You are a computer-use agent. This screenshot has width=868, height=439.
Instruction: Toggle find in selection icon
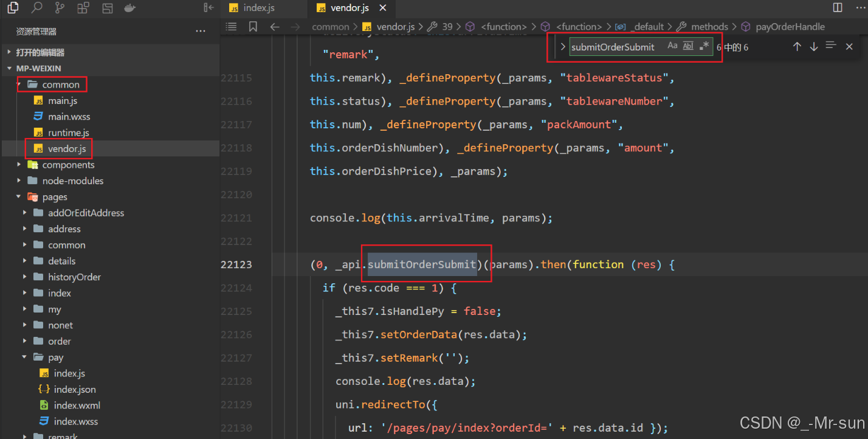[x=831, y=46]
